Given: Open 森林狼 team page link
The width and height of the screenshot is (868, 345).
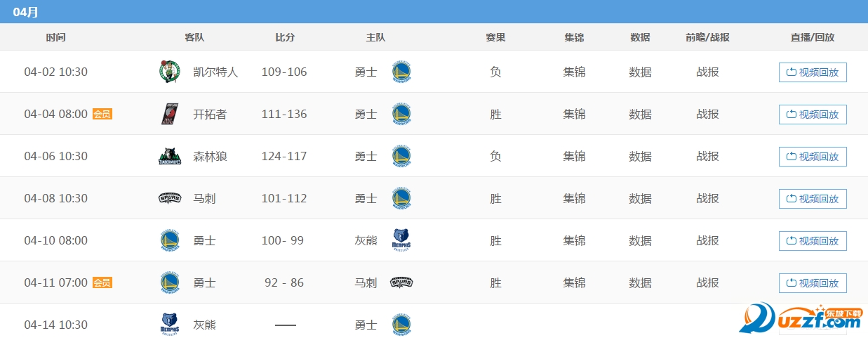Looking at the screenshot, I should [x=210, y=156].
